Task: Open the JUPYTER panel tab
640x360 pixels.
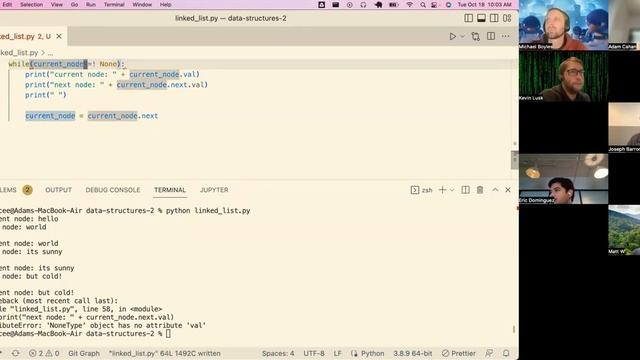Action: pyautogui.click(x=214, y=190)
